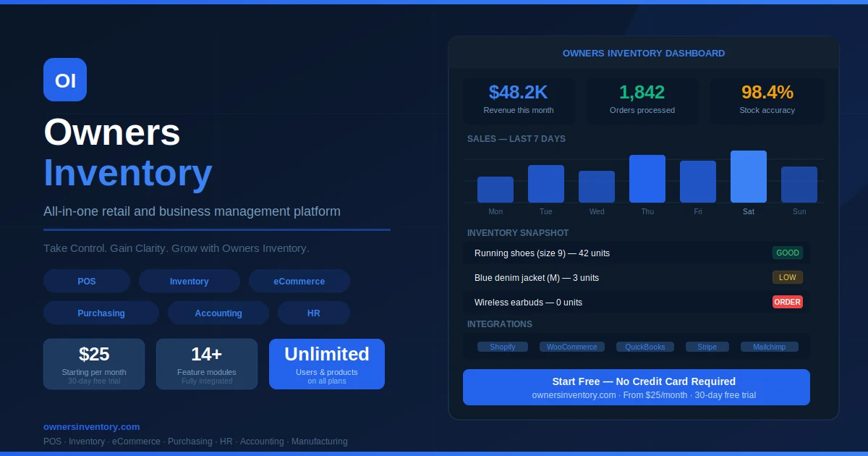Click the Inventory Snapshot heading
Image resolution: width=868 pixels, height=456 pixels.
[518, 233]
